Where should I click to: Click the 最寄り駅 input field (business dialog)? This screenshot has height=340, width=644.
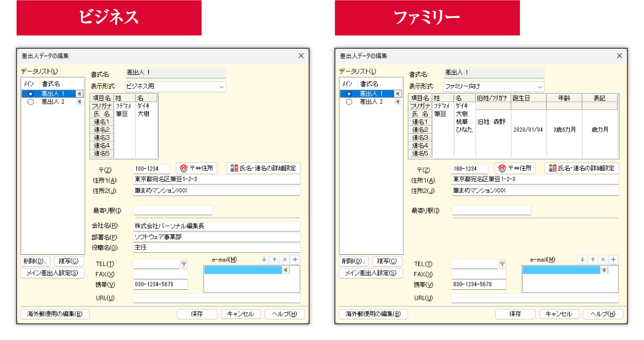coord(173,210)
